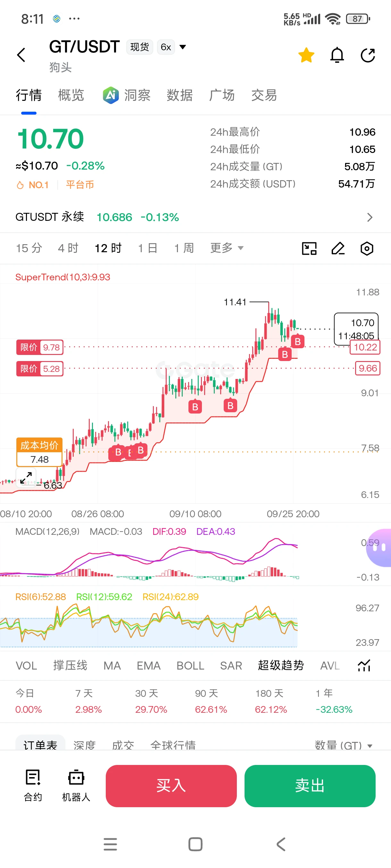391x868 pixels.
Task: Toggle the yellow favorite star
Action: click(306, 55)
